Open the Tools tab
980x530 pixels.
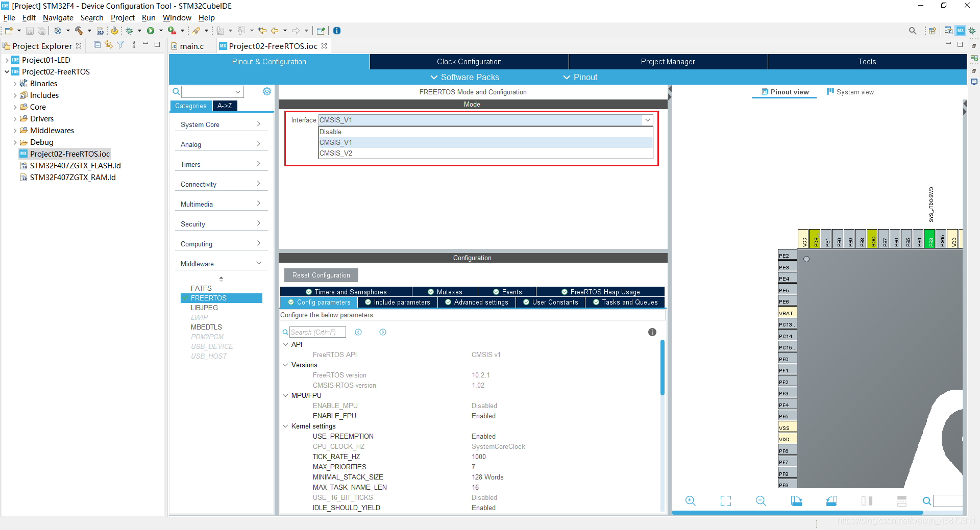coord(867,62)
